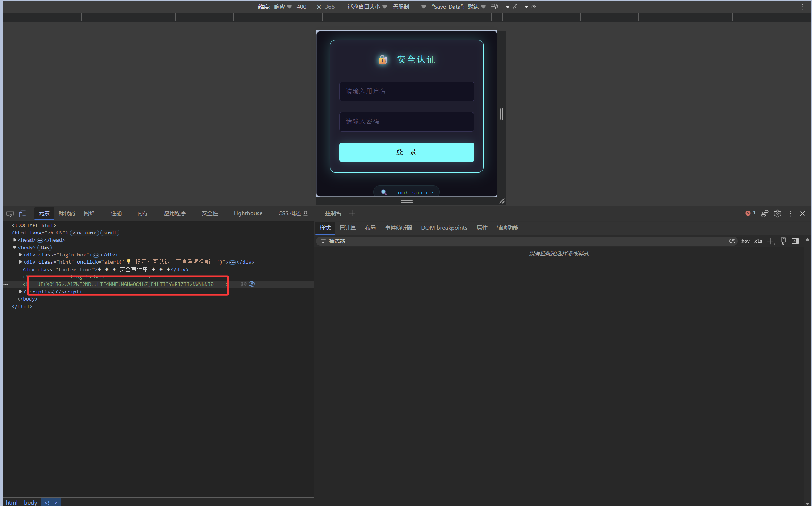Open the DOM breakpoints tab

(444, 228)
